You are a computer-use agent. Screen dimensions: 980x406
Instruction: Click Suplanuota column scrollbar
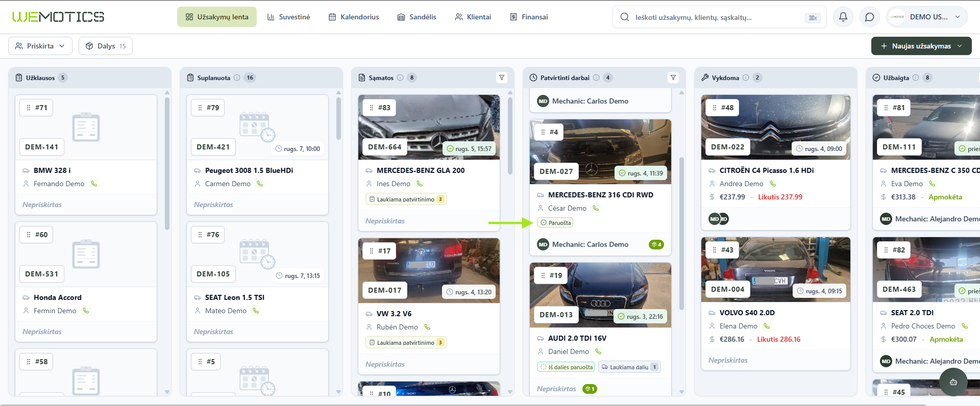tap(338, 118)
